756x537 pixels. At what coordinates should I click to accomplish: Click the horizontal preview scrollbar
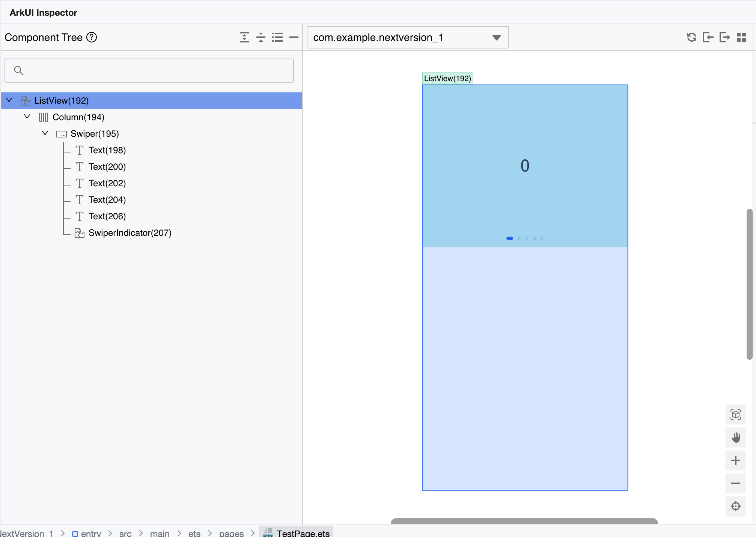point(524,521)
